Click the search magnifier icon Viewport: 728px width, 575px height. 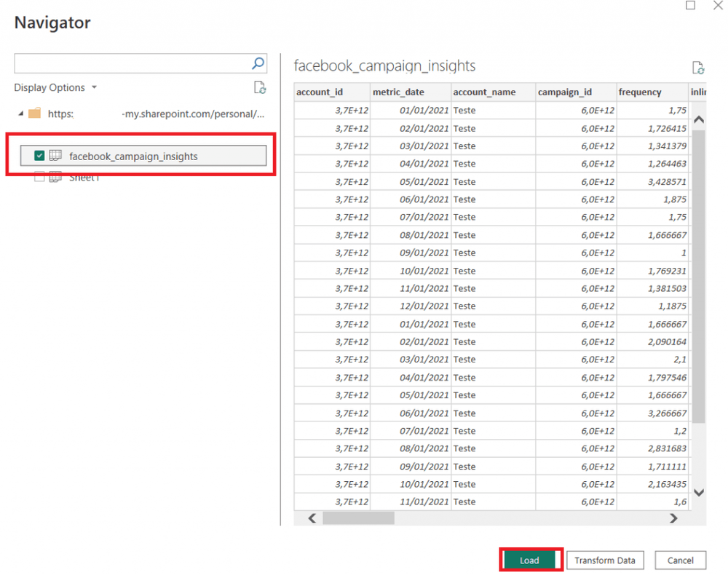point(258,63)
